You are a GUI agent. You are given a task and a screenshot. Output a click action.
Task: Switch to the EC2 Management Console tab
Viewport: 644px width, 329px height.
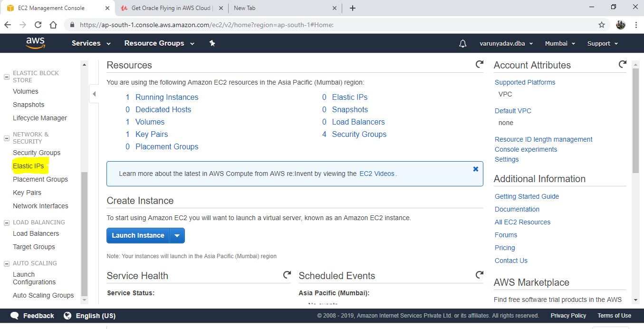57,8
